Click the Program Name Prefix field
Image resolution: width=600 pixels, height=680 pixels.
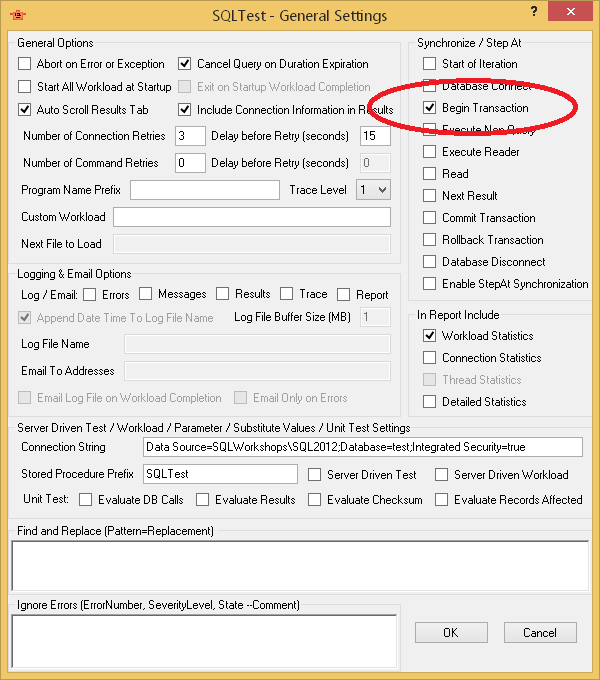point(205,190)
